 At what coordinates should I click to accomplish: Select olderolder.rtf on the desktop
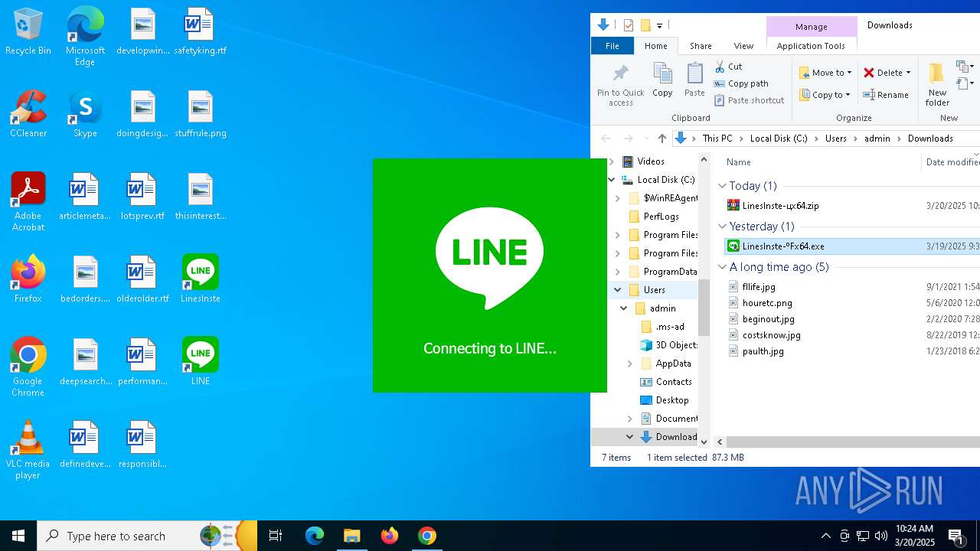142,280
